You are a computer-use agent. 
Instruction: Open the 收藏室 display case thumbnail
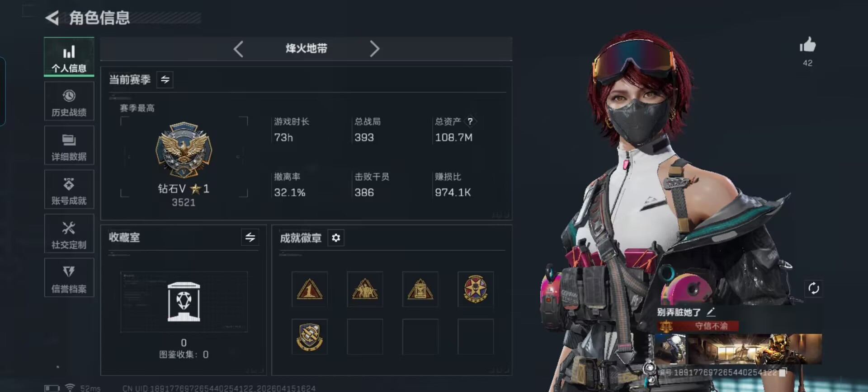[x=184, y=302]
